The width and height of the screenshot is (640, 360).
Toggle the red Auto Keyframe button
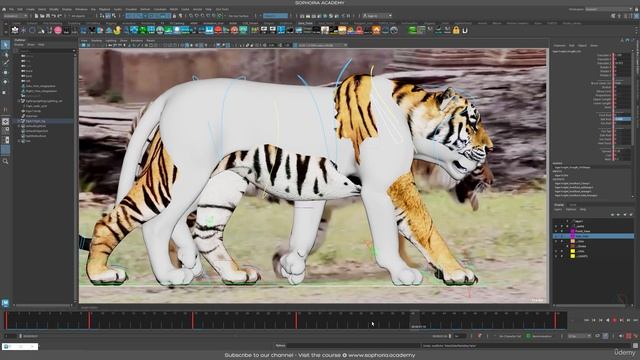pyautogui.click(x=629, y=336)
